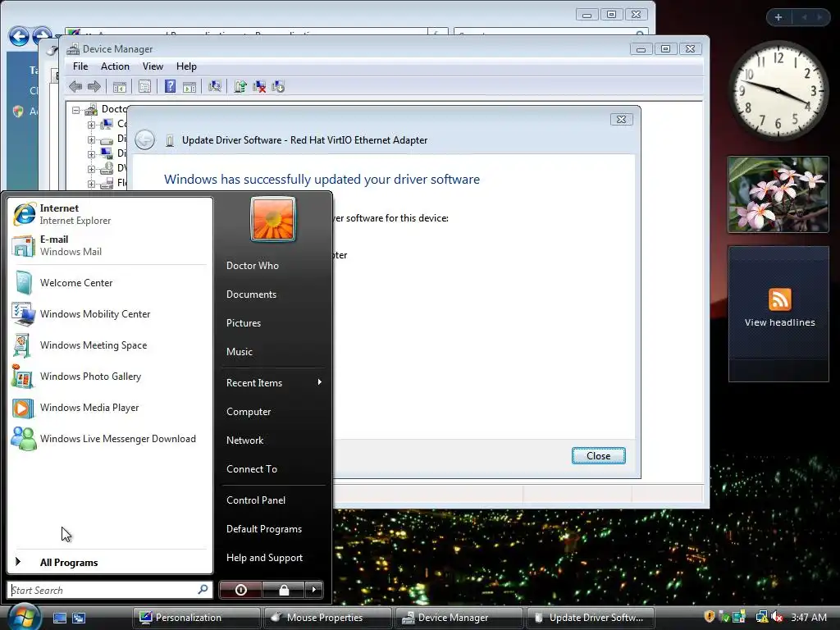The height and width of the screenshot is (630, 840).
Task: Open the File menu in Device Manager
Action: [80, 66]
